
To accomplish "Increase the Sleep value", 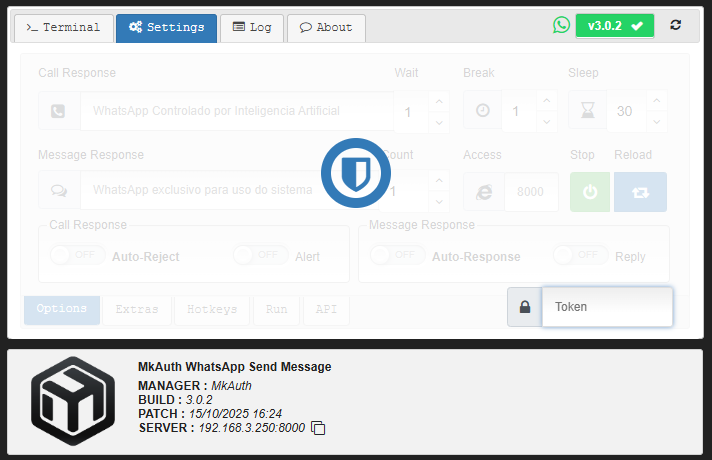I will [657, 100].
